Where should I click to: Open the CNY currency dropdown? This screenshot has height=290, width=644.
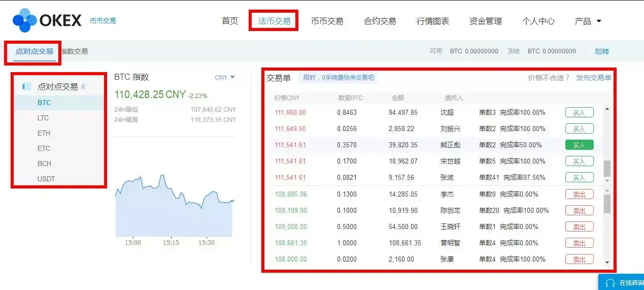coord(225,78)
